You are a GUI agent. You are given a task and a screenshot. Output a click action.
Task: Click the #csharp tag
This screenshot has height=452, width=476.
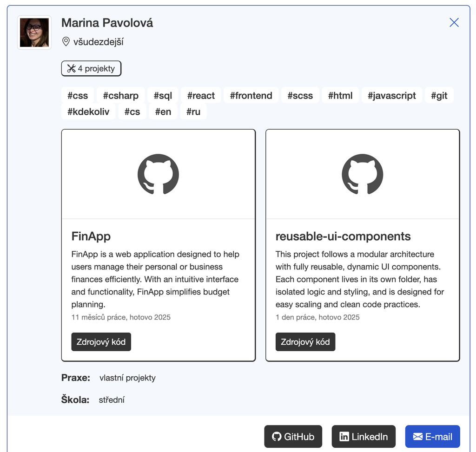[x=120, y=96]
